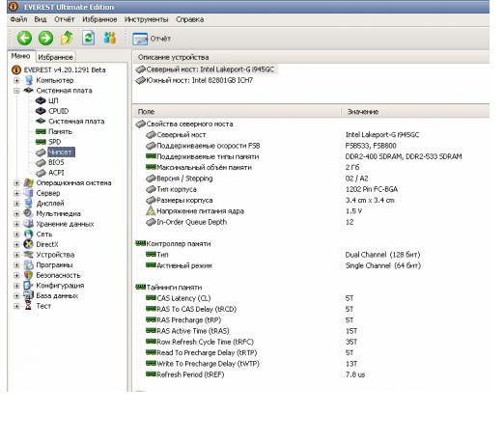Click the Устройства icon in the tree

pos(29,255)
